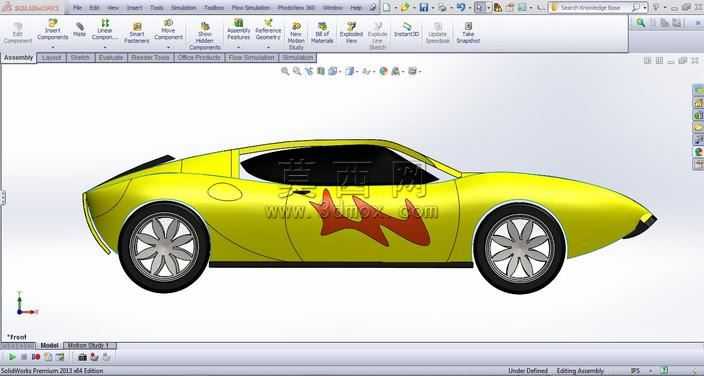Screen dimensions: 704x376
Task: Click the Appearances sphere icon in task pane
Action: (x=699, y=152)
